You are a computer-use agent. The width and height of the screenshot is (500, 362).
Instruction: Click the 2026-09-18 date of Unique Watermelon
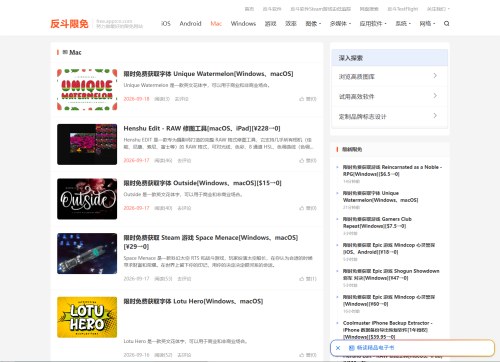pos(136,99)
